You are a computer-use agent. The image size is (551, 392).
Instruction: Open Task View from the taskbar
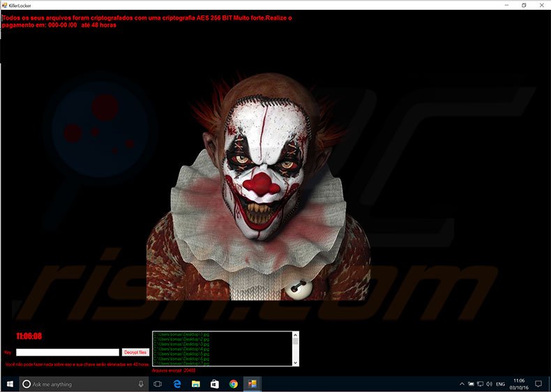click(x=158, y=384)
